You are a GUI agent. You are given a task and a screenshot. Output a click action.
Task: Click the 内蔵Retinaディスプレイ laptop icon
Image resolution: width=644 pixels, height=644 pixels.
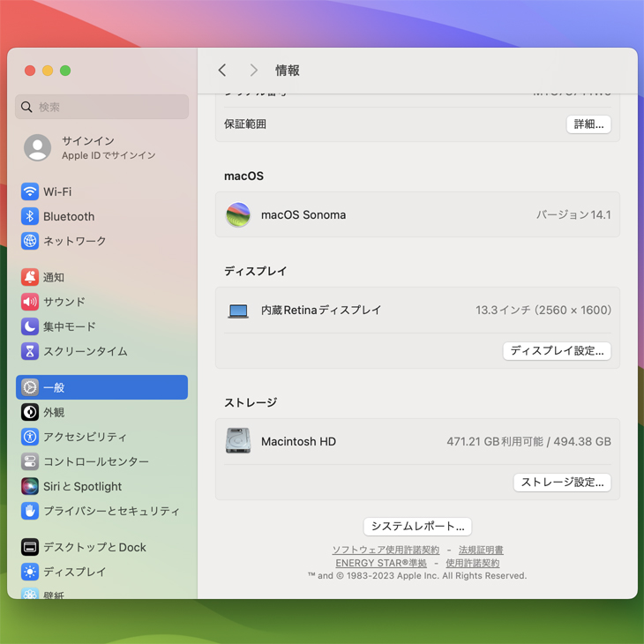click(238, 311)
